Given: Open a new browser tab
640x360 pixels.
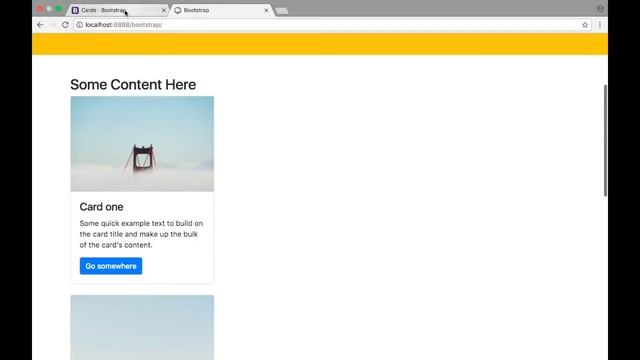Looking at the screenshot, I should (x=282, y=11).
